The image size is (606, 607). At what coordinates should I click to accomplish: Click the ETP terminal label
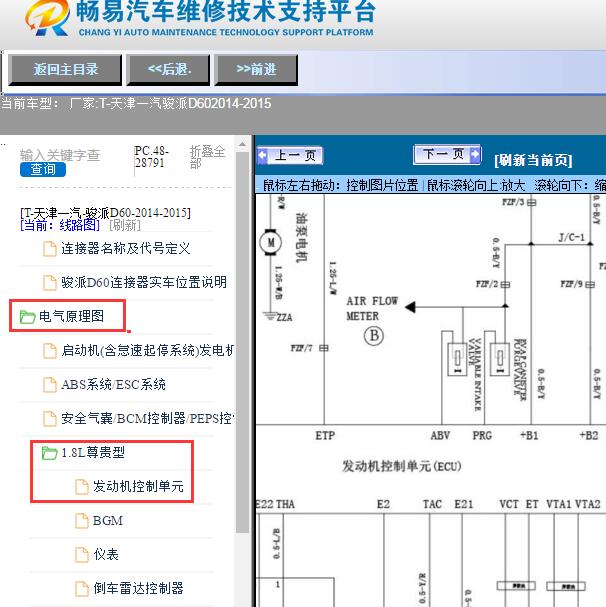pyautogui.click(x=325, y=436)
